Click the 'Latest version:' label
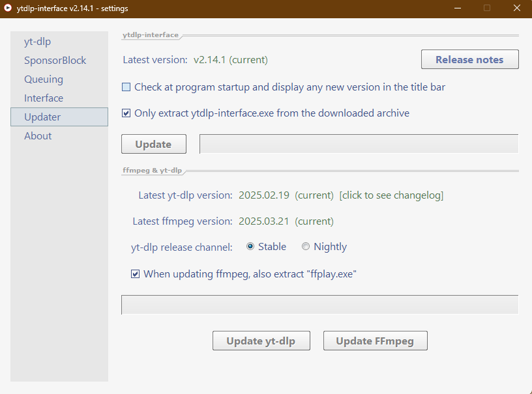 click(155, 60)
